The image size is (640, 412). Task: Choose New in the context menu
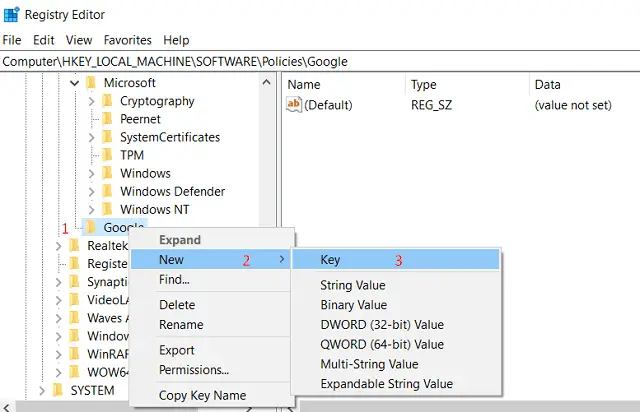211,259
